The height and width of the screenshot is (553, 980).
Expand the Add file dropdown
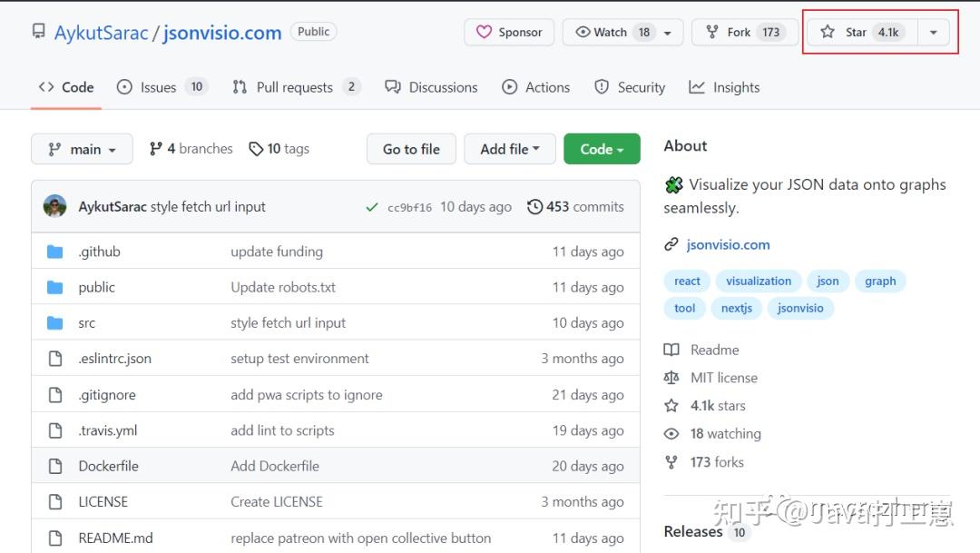510,149
